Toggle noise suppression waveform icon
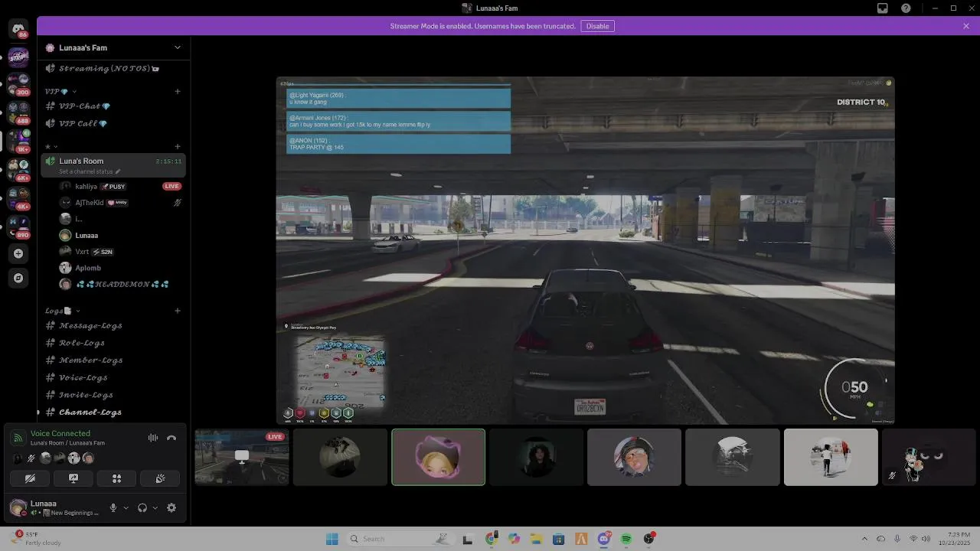The image size is (980, 551). (x=153, y=438)
